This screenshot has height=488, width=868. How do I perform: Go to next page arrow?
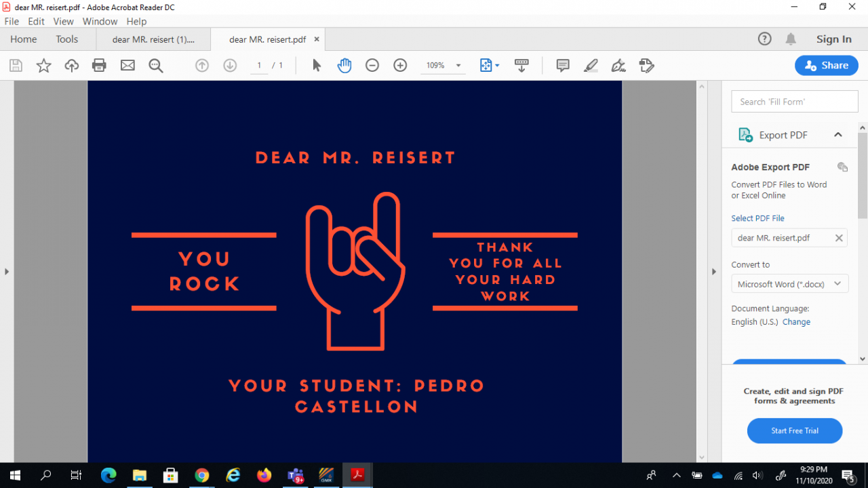tap(230, 66)
